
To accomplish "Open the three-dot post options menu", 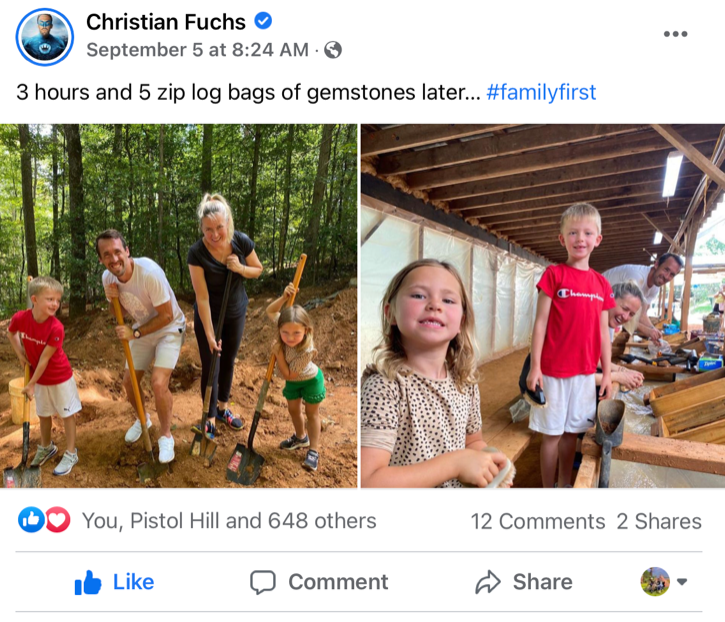I will tap(675, 33).
